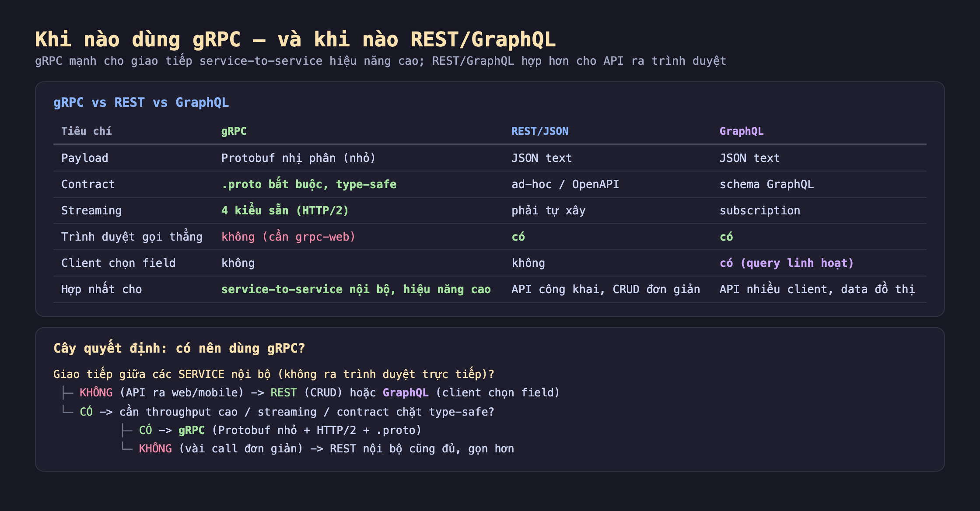This screenshot has width=980, height=511.
Task: Click the 'gRPC vs REST vs GraphQL' section heading
Action: tap(141, 102)
